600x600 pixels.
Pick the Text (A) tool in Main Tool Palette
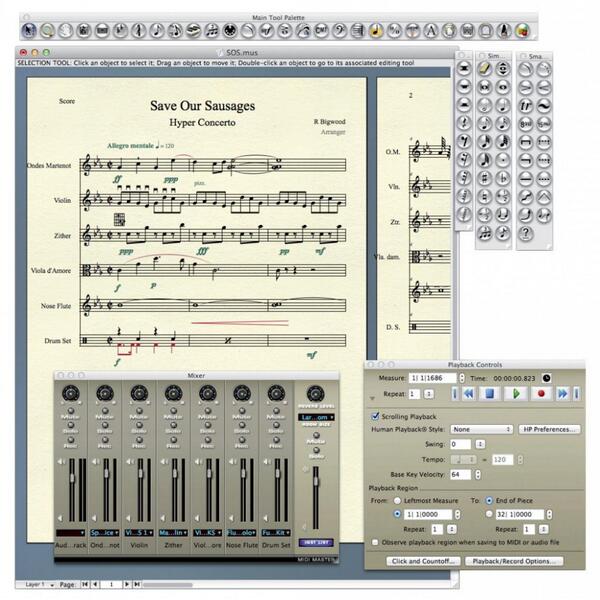click(431, 31)
